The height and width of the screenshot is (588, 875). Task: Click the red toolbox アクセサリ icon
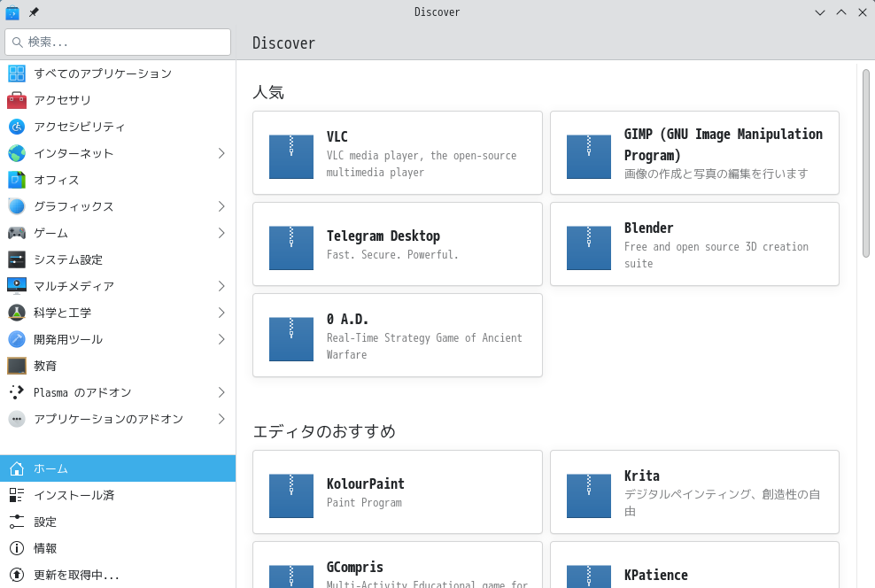click(17, 100)
